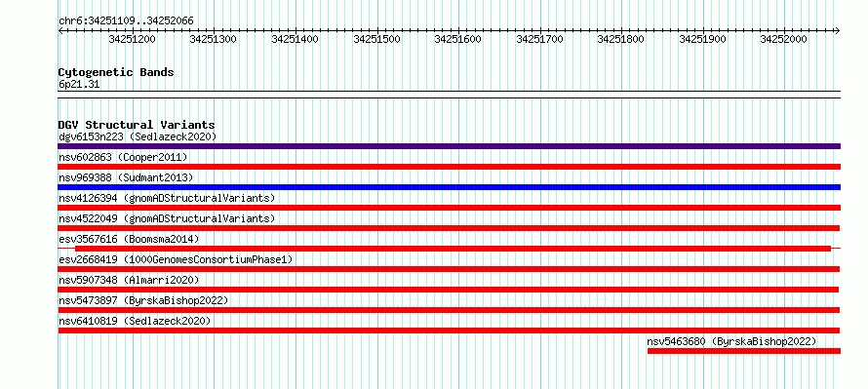Click ruler position 34251700

pos(539,39)
